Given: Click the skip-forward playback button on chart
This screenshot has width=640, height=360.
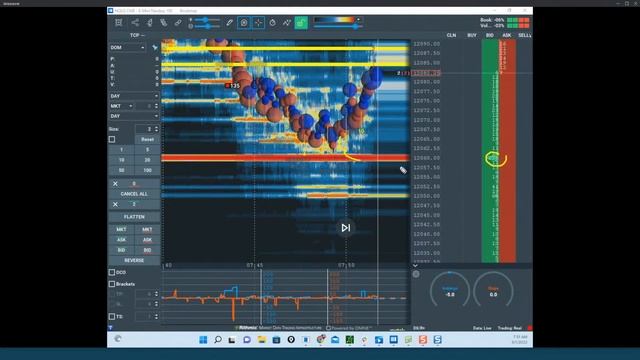Looking at the screenshot, I should pos(346,228).
